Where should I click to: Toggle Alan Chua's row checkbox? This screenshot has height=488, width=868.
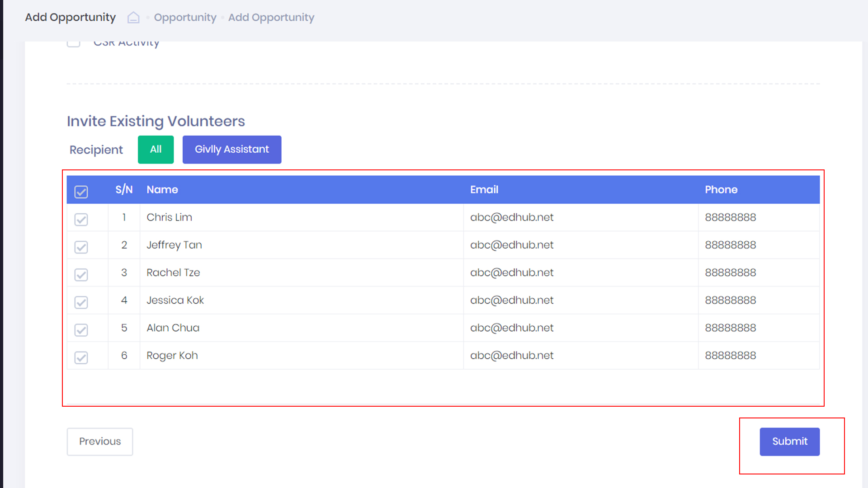tap(81, 330)
